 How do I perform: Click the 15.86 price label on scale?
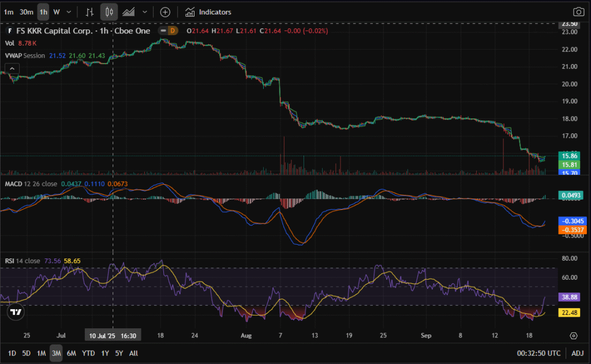click(570, 156)
